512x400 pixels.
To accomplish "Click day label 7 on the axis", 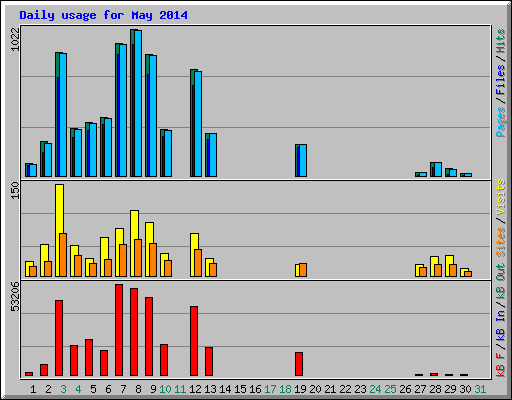I will (x=123, y=389).
